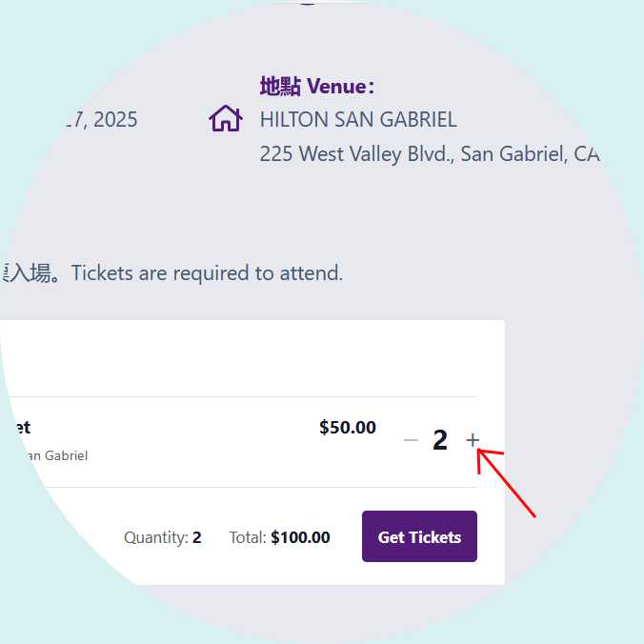Select the HILTON SAN GABRIEL venue name
This screenshot has height=644, width=644.
click(x=358, y=119)
